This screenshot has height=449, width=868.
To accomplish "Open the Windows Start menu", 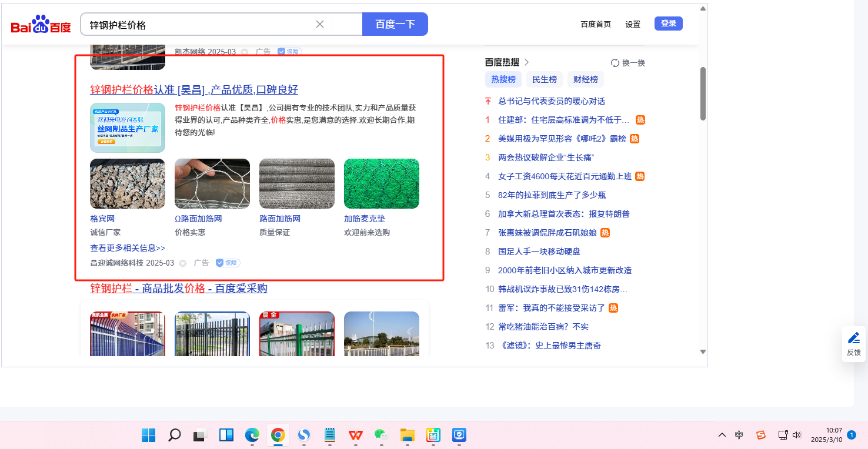I will [149, 435].
